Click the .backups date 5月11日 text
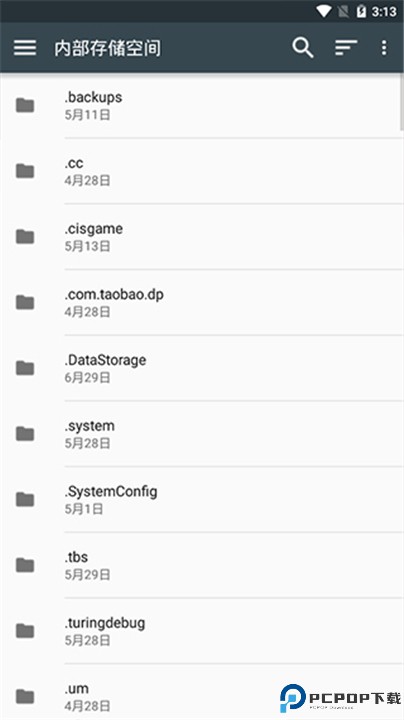 click(87, 114)
